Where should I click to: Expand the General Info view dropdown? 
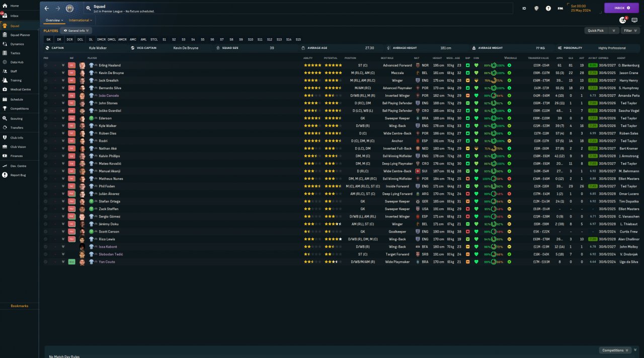[76, 31]
